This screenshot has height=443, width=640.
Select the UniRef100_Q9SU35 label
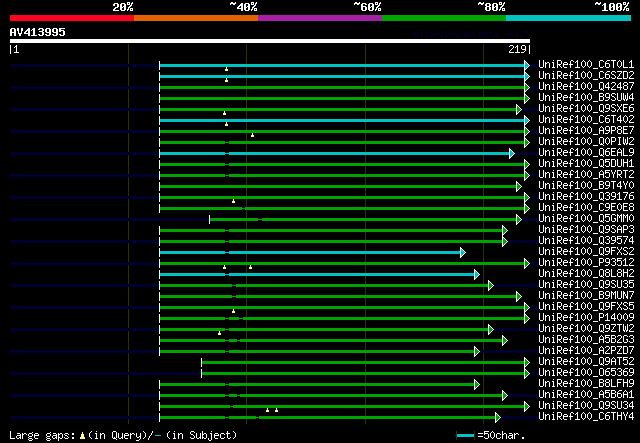586,285
